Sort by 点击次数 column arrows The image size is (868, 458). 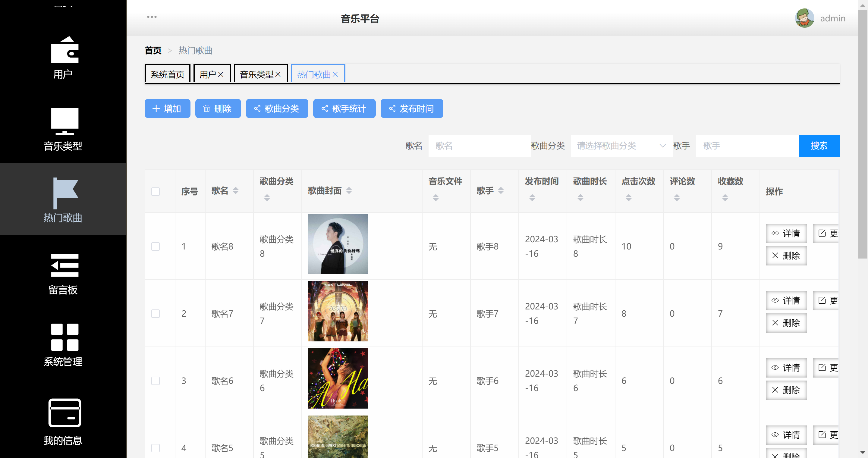click(x=628, y=198)
